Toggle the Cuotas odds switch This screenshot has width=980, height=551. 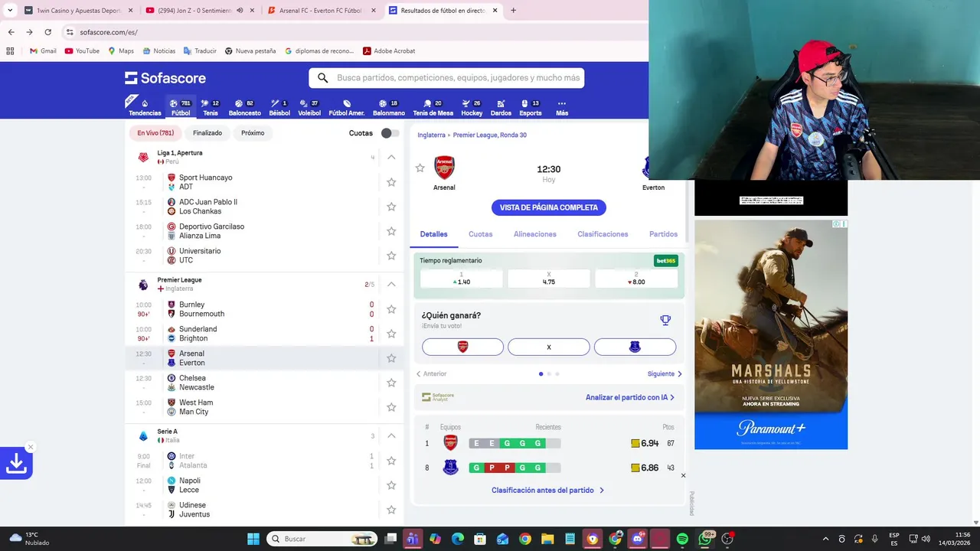(x=390, y=133)
